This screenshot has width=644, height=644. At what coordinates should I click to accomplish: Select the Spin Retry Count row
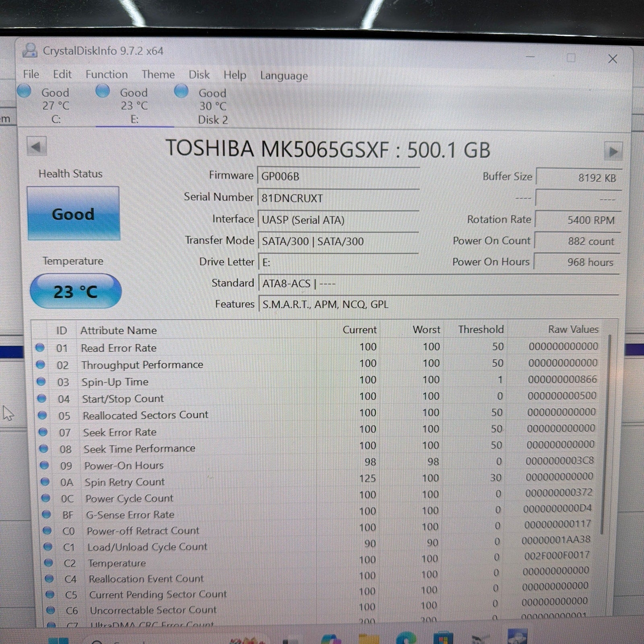pos(125,482)
